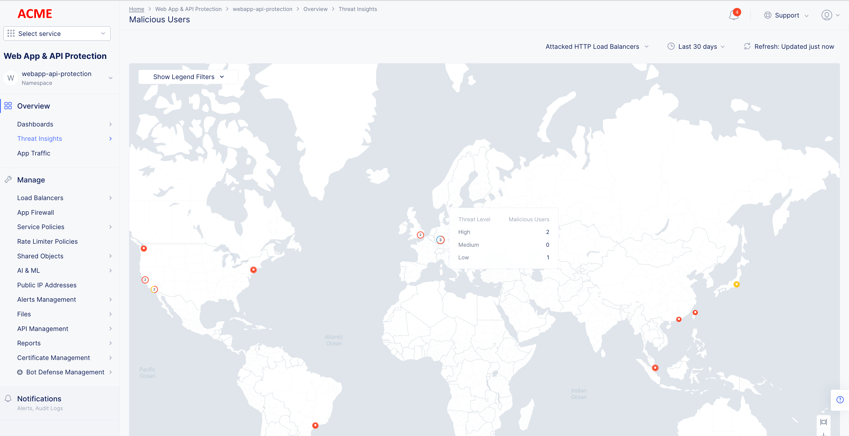849x436 pixels.
Task: Open Threat Insights in sidebar
Action: pos(40,139)
